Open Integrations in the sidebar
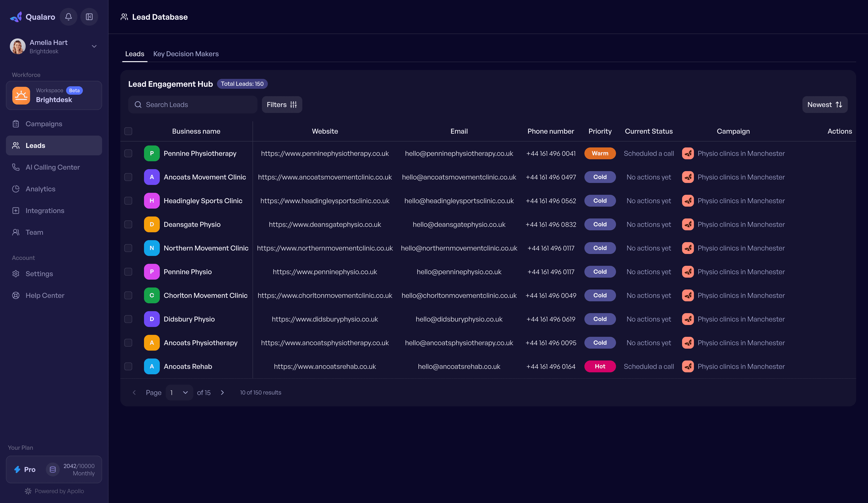Screen dimensions: 868x503 click(54, 211)
